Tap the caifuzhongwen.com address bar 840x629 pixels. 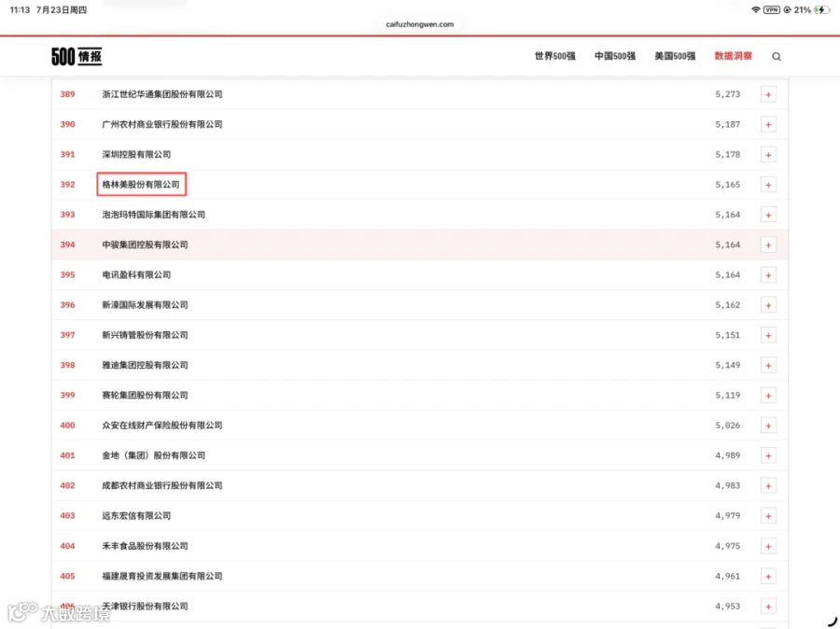[x=420, y=24]
